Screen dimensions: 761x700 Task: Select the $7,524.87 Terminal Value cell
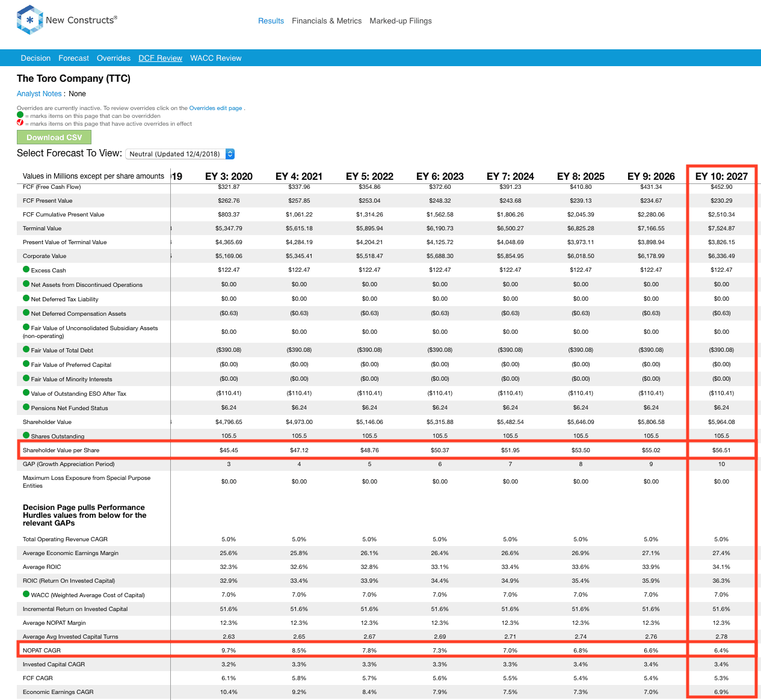coord(721,229)
